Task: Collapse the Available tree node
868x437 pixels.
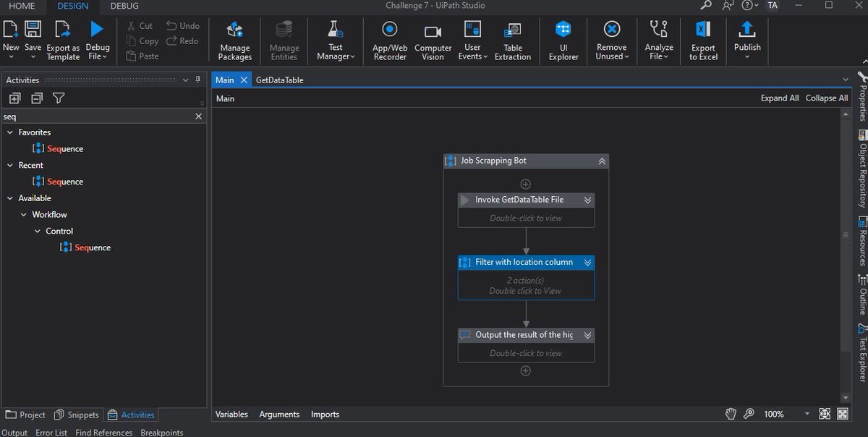Action: click(10, 198)
